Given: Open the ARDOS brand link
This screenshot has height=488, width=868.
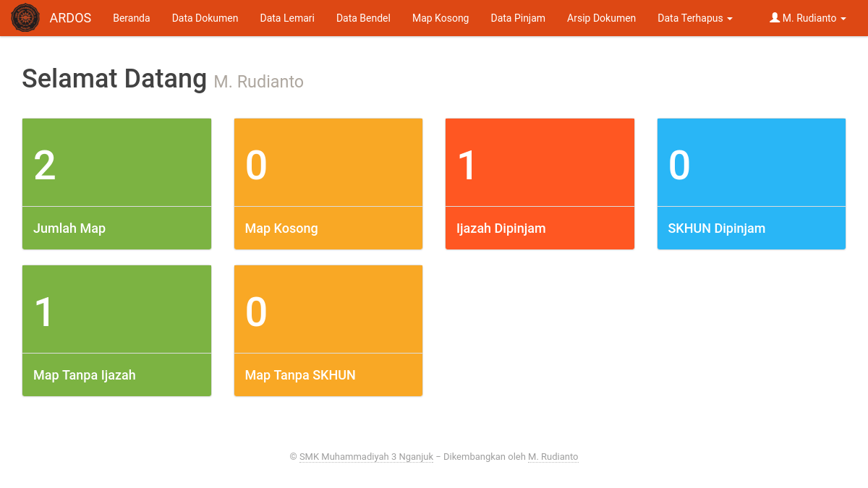Looking at the screenshot, I should pos(70,18).
